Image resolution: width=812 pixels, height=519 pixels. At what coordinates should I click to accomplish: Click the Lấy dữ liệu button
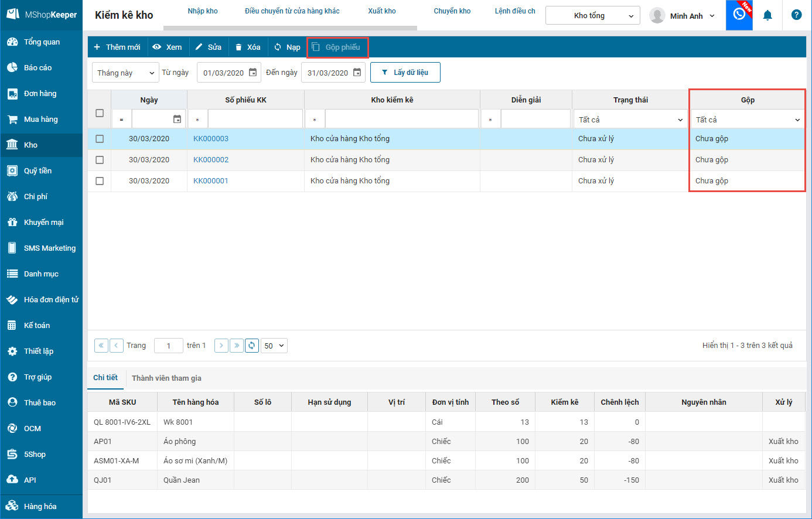point(405,73)
